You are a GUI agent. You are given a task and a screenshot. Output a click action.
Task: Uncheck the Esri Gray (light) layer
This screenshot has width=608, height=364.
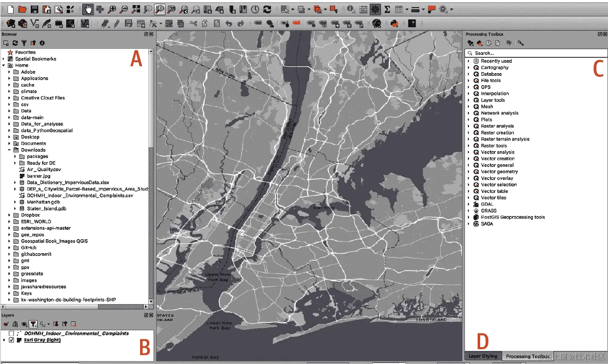11,340
